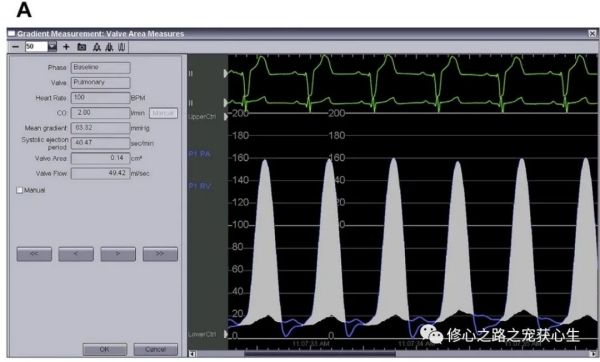
Task: Step forward with the > button
Action: (x=118, y=254)
